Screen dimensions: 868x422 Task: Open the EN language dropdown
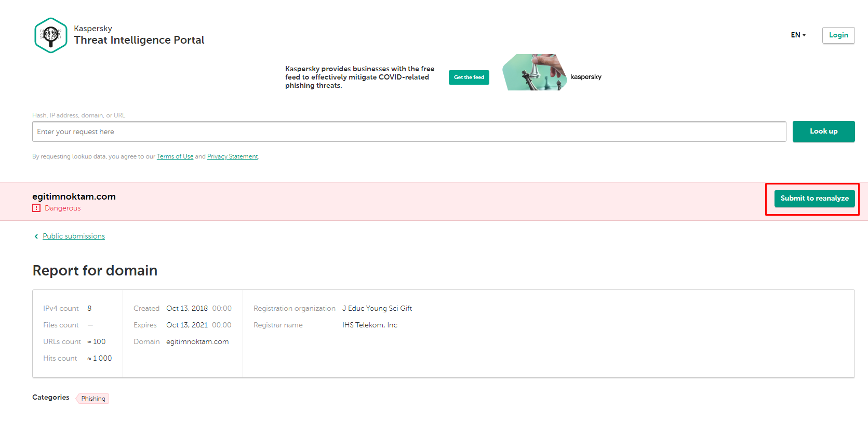point(798,35)
